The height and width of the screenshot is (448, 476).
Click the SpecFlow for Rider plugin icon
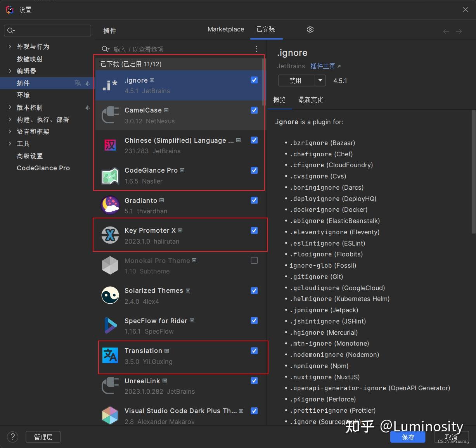110,325
